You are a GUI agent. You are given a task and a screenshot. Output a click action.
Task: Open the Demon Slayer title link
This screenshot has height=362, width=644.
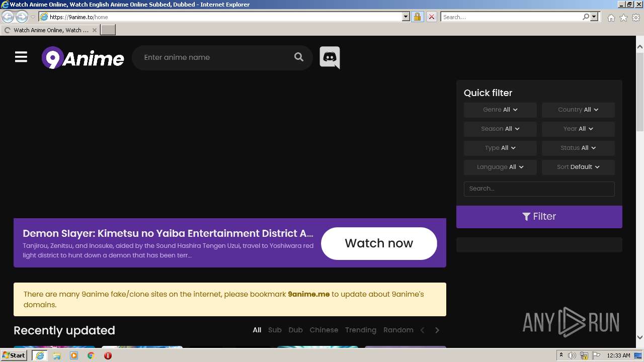click(168, 233)
